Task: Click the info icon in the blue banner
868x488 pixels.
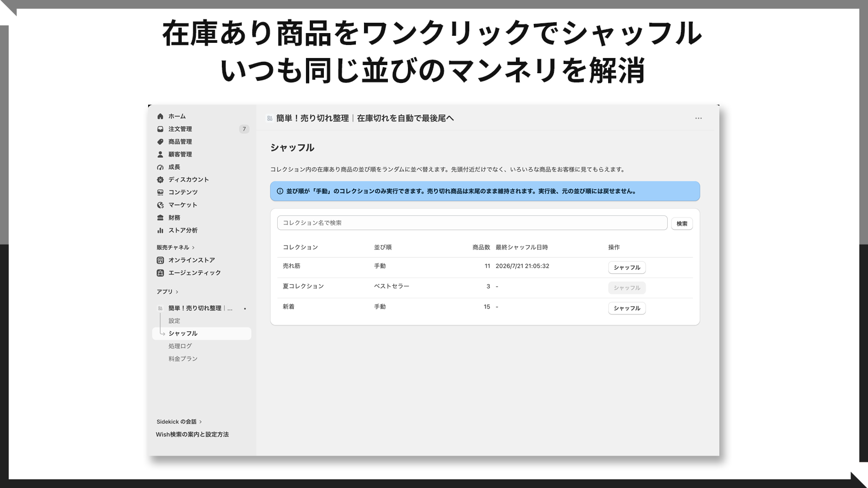Action: click(280, 191)
